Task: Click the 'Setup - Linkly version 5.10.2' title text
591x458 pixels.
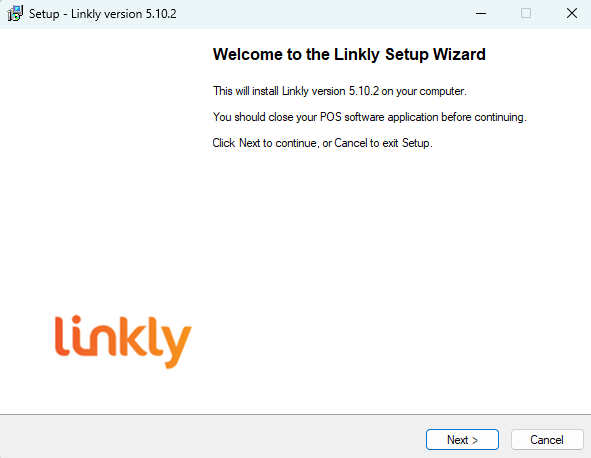Action: 103,14
